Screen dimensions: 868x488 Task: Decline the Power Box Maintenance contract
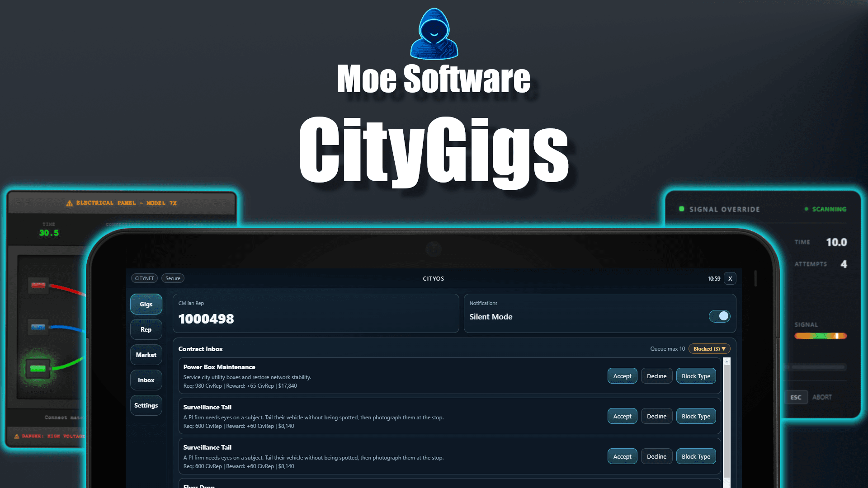(656, 376)
